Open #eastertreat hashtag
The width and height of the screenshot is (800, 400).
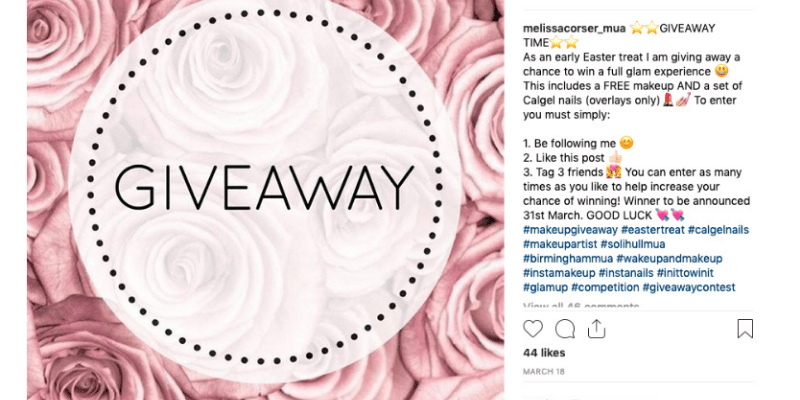653,230
